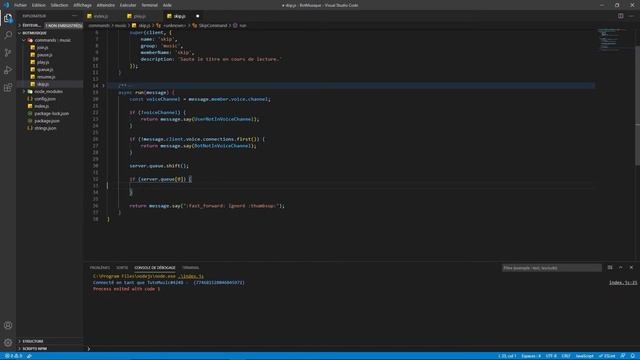Click errors and warnings count in status bar
This screenshot has height=360, width=640.
(13, 356)
